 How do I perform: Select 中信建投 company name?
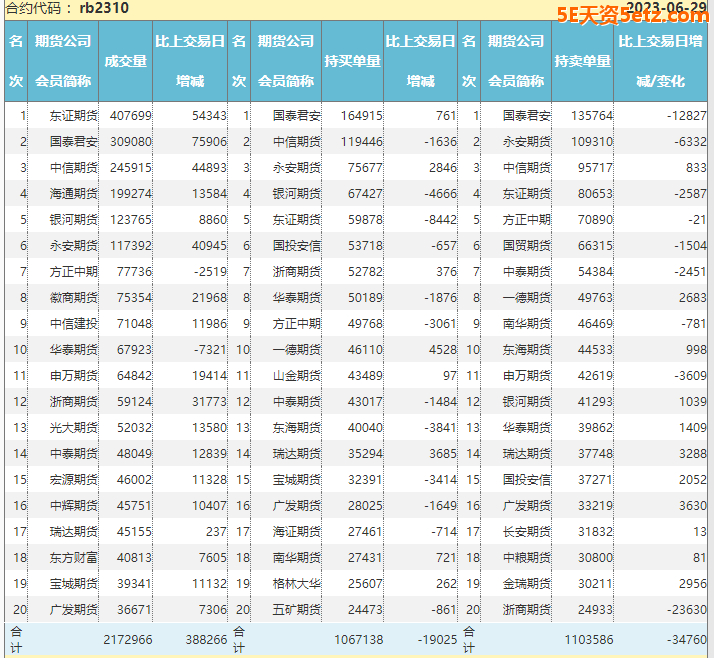73,323
